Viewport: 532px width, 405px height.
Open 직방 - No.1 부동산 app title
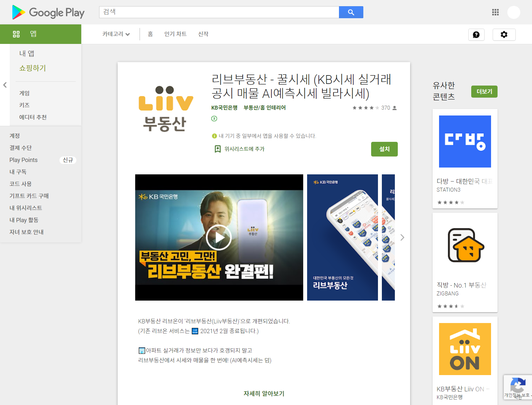[x=461, y=285]
